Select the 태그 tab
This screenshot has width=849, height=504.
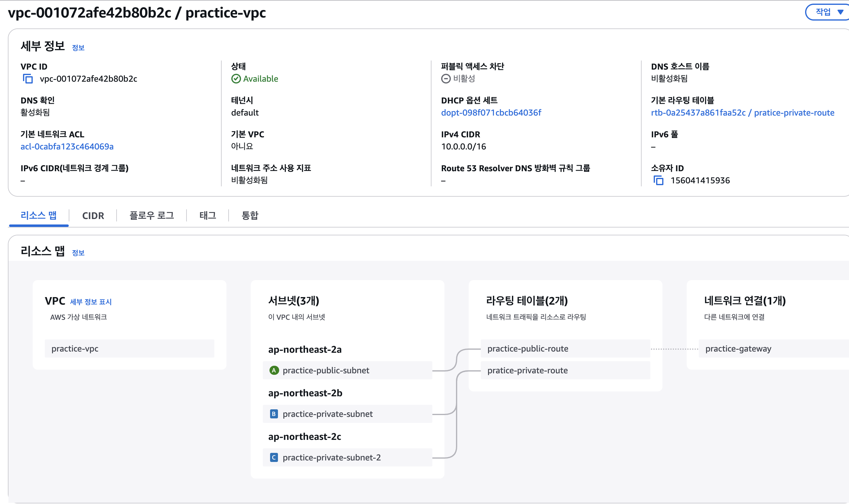[x=207, y=216]
